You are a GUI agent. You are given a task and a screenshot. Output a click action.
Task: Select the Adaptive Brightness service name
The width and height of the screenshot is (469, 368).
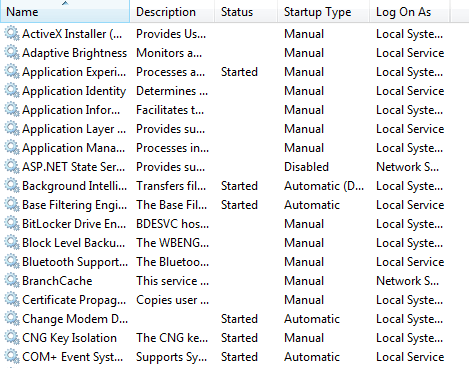tap(75, 53)
